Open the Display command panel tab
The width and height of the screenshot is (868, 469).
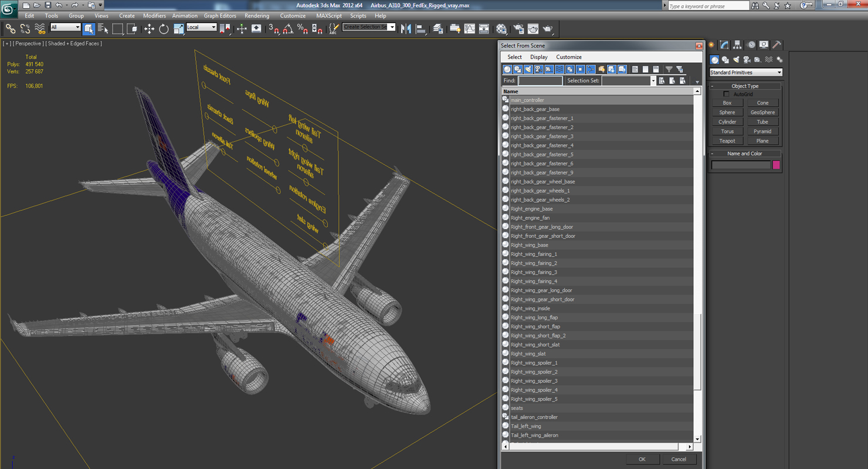point(764,45)
